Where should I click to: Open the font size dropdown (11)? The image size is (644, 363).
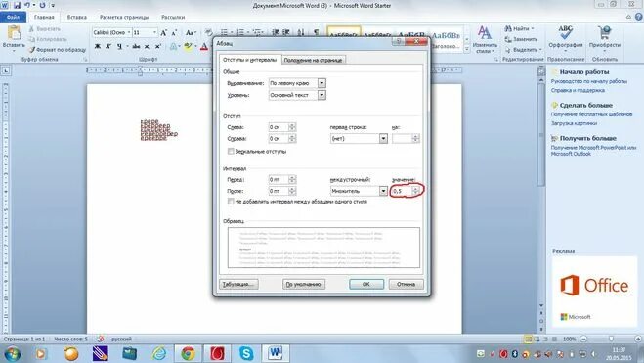click(154, 32)
